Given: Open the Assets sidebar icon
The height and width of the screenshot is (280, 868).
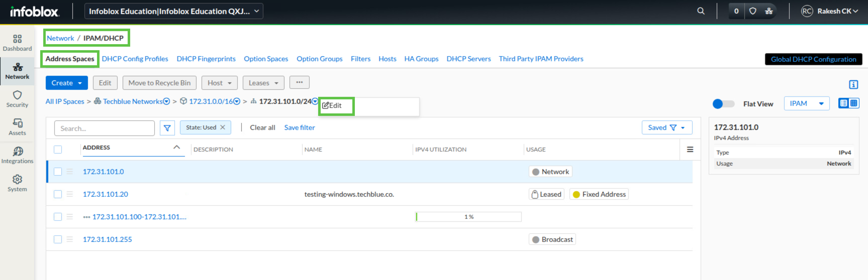Looking at the screenshot, I should pyautogui.click(x=17, y=127).
